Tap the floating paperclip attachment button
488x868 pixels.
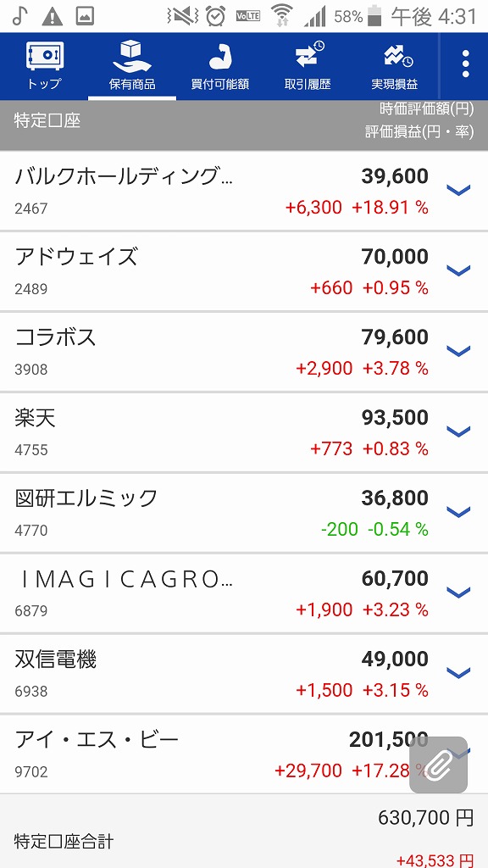438,765
